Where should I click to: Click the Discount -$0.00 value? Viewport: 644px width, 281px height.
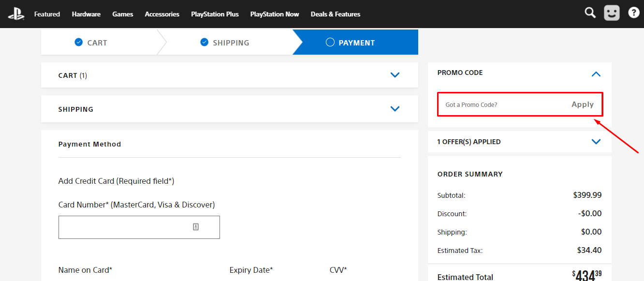tap(590, 213)
